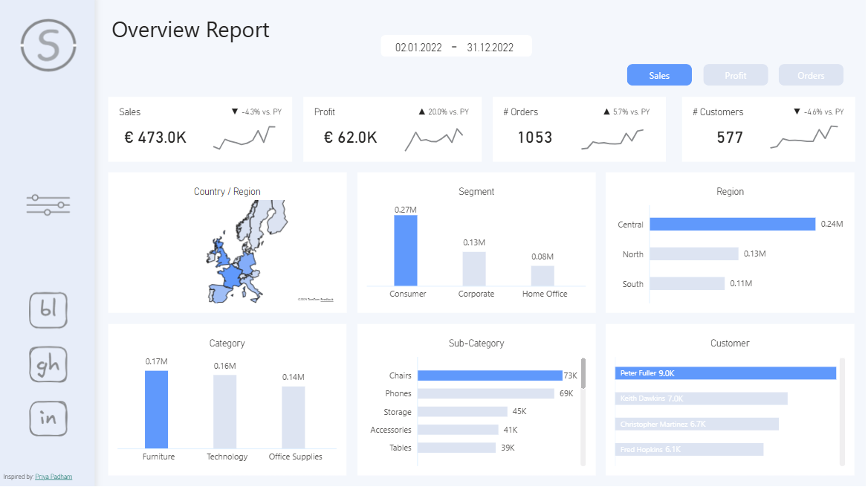Click the 0.27M Consumer data label

click(x=406, y=210)
